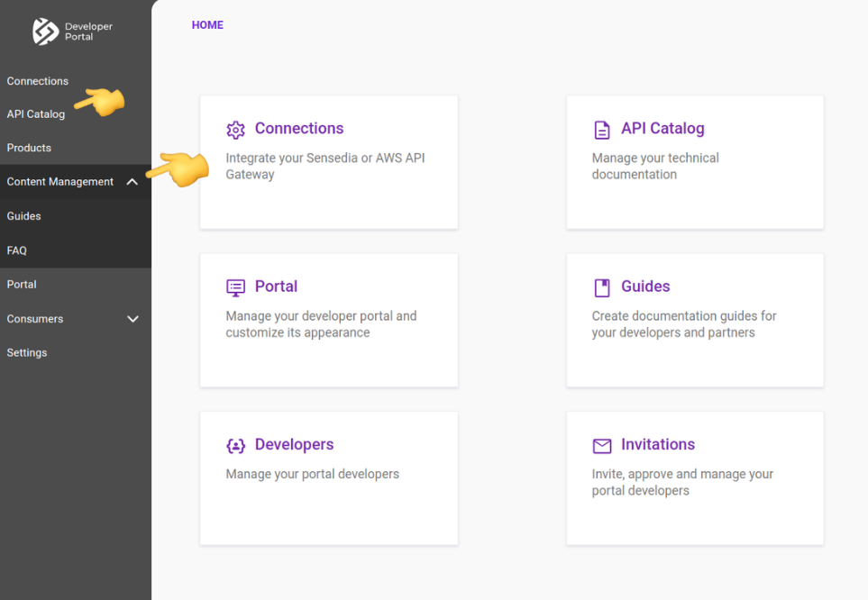The width and height of the screenshot is (868, 600).
Task: Click the Guides book icon
Action: click(x=601, y=286)
